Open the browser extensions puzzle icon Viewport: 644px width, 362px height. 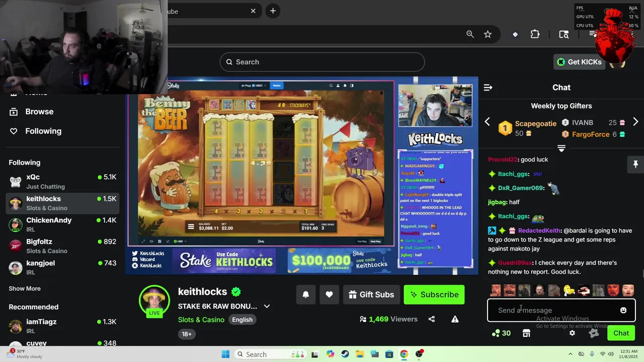(x=535, y=34)
